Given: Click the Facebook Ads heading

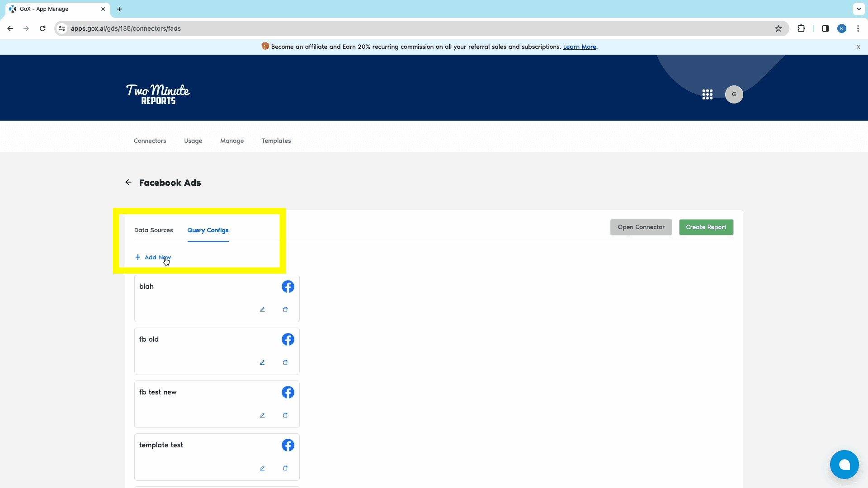Looking at the screenshot, I should tap(170, 183).
